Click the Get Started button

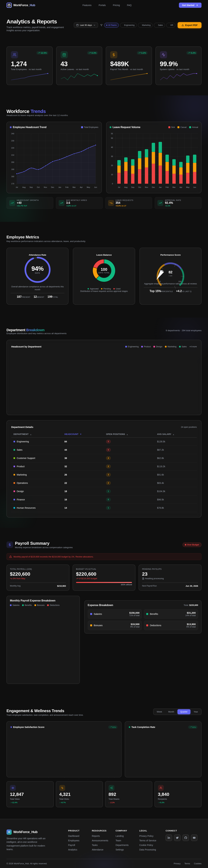point(190,5)
